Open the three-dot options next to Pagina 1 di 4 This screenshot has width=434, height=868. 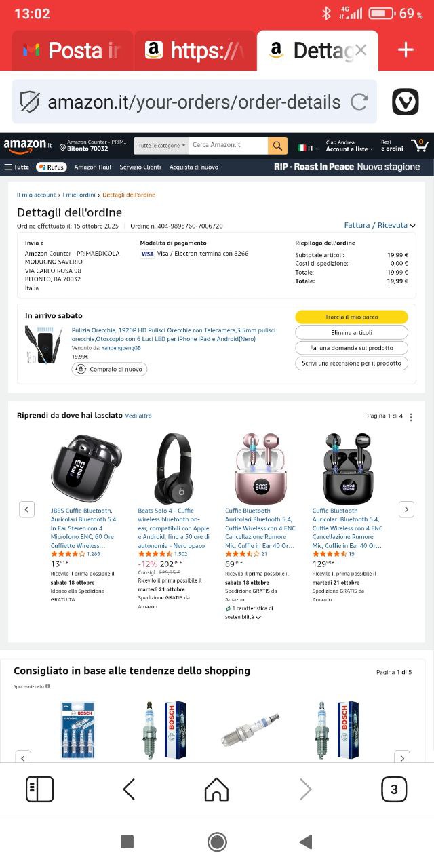click(411, 417)
